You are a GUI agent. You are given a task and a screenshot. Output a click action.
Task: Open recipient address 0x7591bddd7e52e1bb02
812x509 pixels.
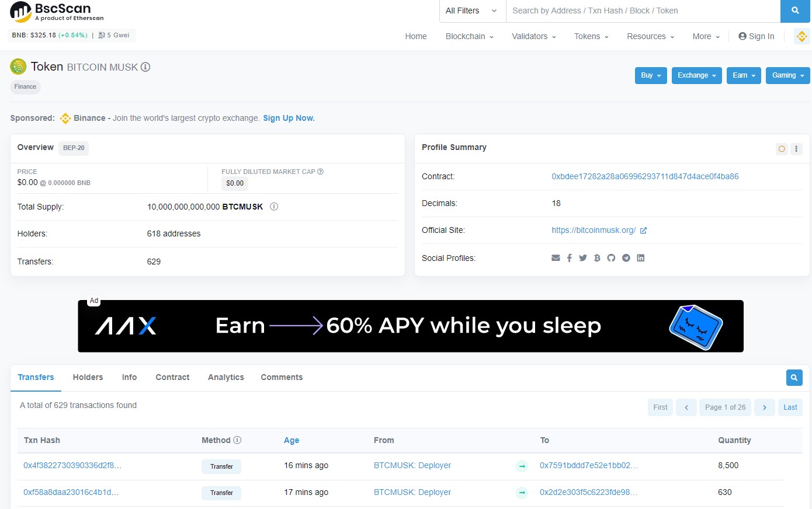pos(589,465)
